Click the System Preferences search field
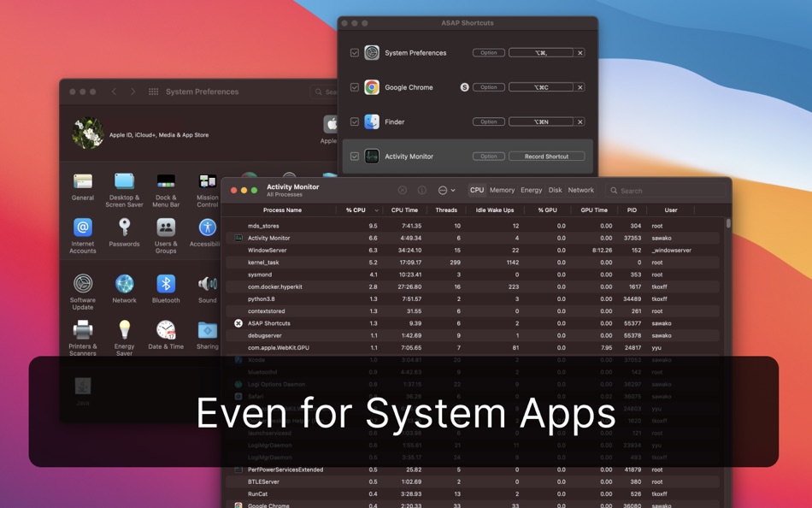 pos(324,92)
